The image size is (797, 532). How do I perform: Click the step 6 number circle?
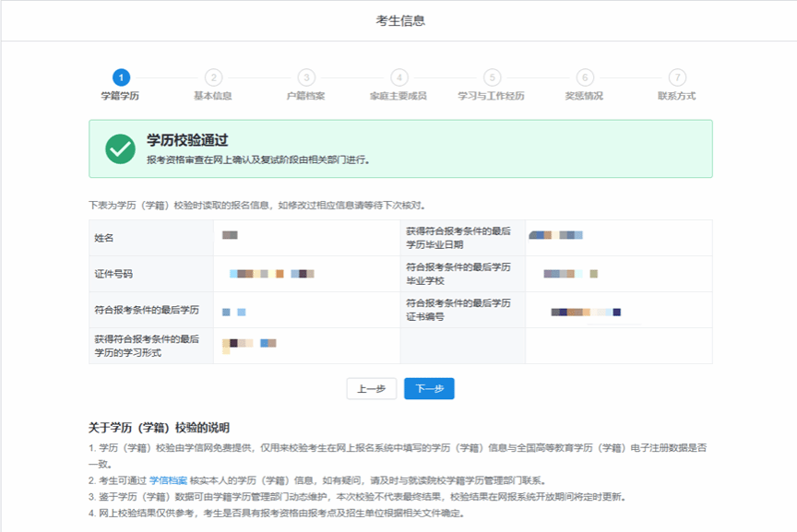tap(585, 77)
